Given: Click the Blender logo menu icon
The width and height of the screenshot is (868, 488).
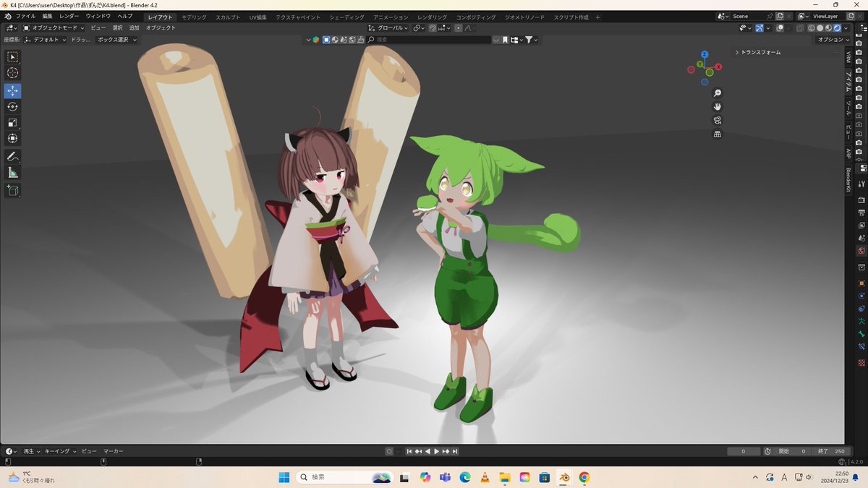Looking at the screenshot, I should [8, 17].
